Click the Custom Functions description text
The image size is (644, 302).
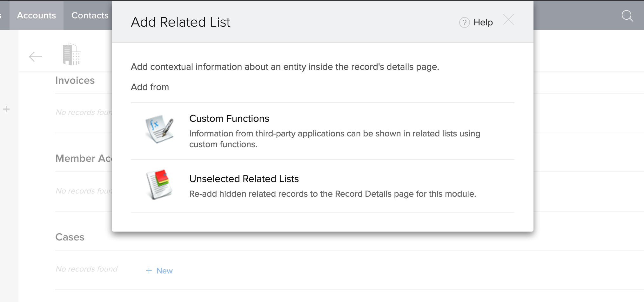tap(334, 139)
